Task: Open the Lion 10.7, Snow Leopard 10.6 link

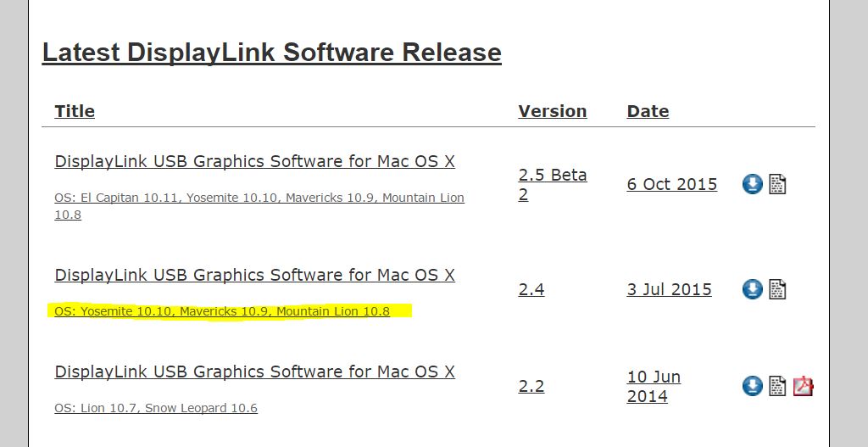Action: click(x=156, y=408)
